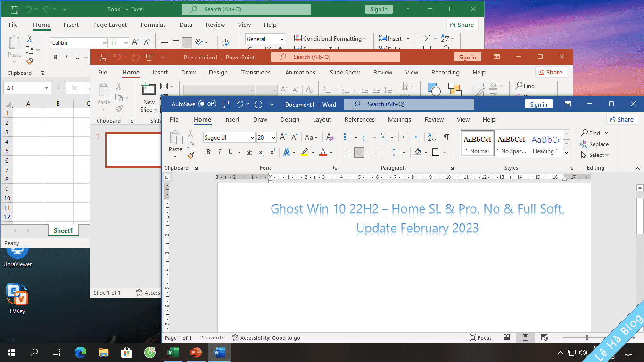The width and height of the screenshot is (644, 362).
Task: Toggle Italic formatting in Word
Action: [220, 152]
